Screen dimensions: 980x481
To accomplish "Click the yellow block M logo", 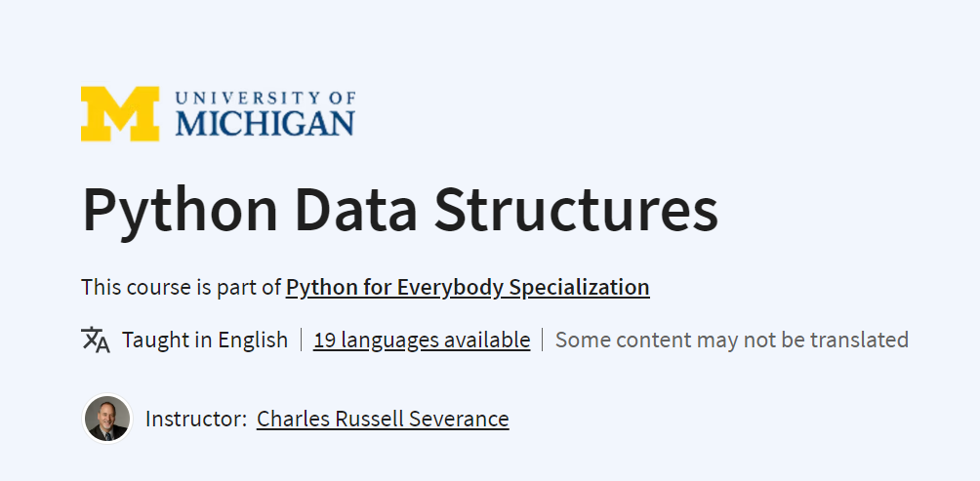I will click(120, 114).
